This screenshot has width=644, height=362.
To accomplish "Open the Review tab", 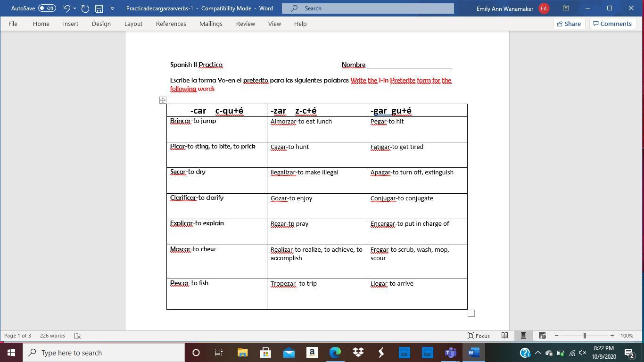I will click(x=246, y=24).
